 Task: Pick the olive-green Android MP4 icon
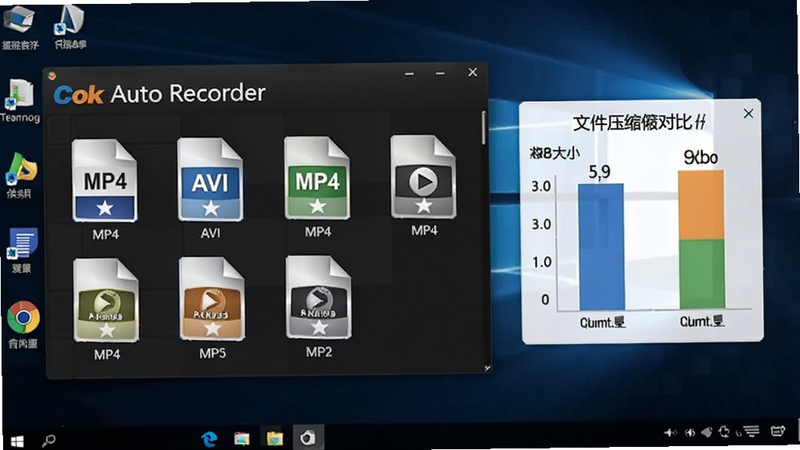click(x=106, y=300)
